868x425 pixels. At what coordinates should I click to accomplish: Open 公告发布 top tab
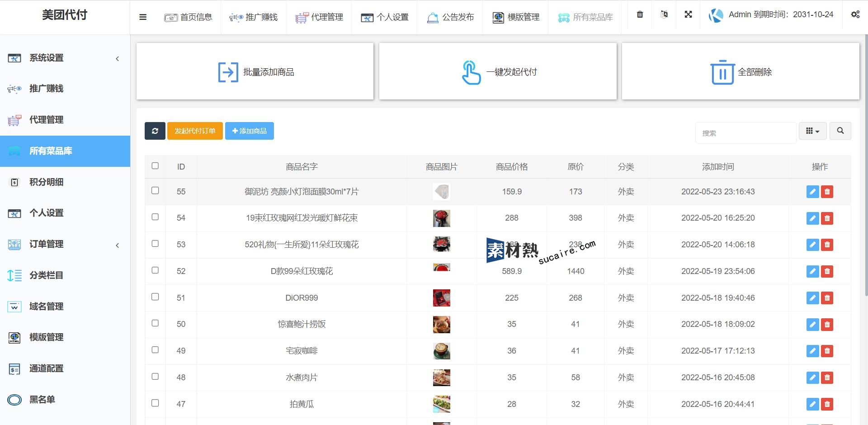[x=450, y=17]
